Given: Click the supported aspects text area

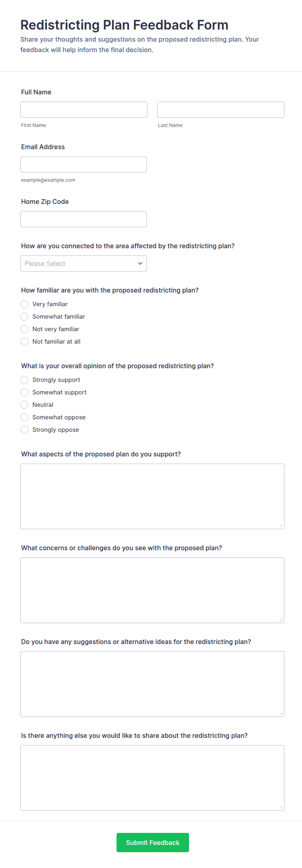Looking at the screenshot, I should (152, 496).
